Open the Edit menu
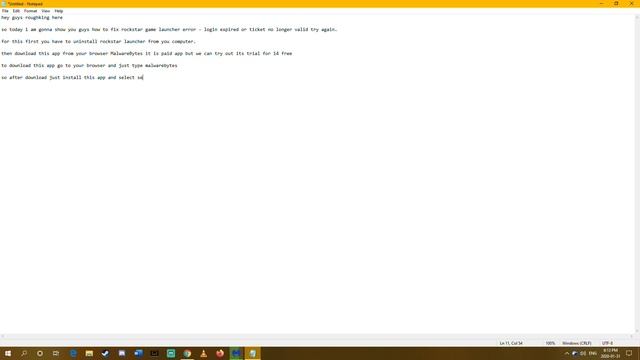 pyautogui.click(x=16, y=11)
